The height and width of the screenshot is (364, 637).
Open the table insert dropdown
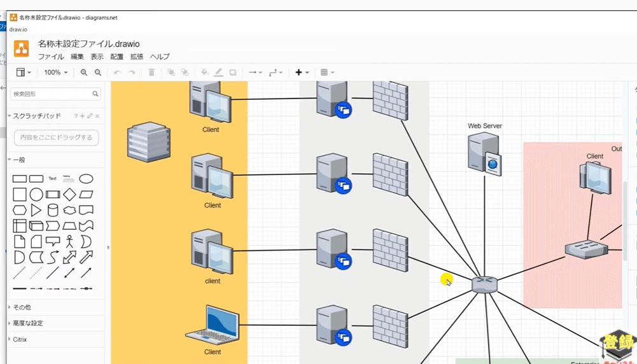[x=327, y=73]
